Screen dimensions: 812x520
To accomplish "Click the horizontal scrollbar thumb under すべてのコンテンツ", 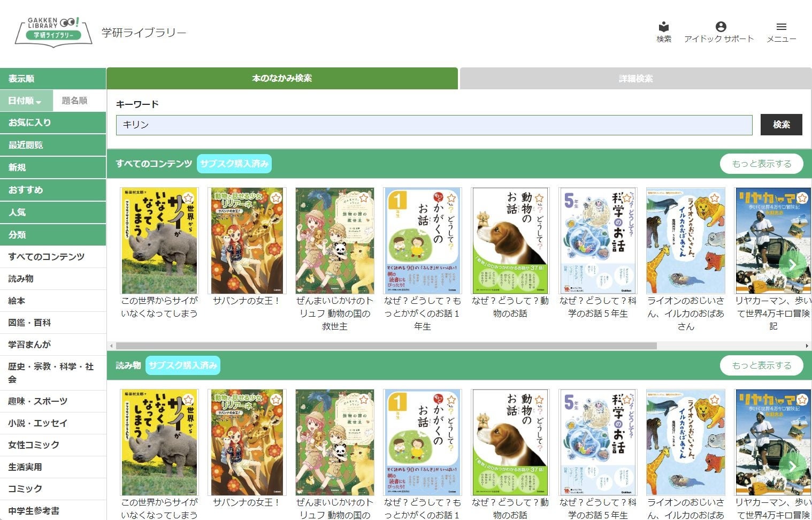I will tap(386, 346).
